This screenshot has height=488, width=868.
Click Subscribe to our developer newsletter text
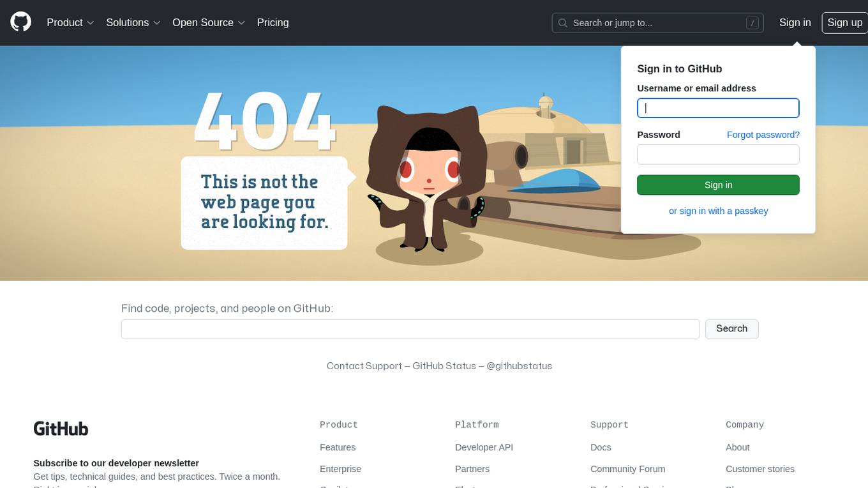[116, 463]
